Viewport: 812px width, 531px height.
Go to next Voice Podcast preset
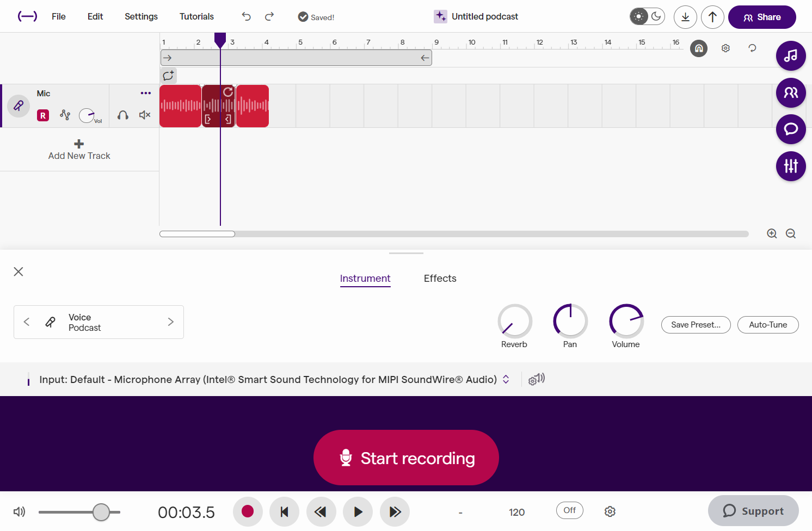point(171,322)
